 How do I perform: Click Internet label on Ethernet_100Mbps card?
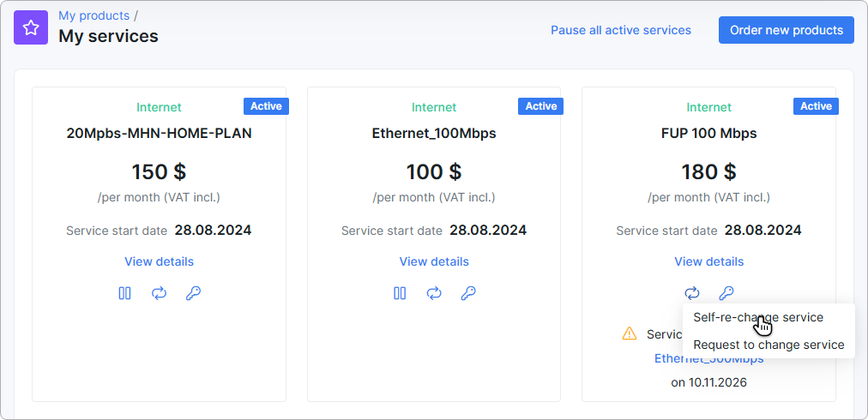pos(434,107)
